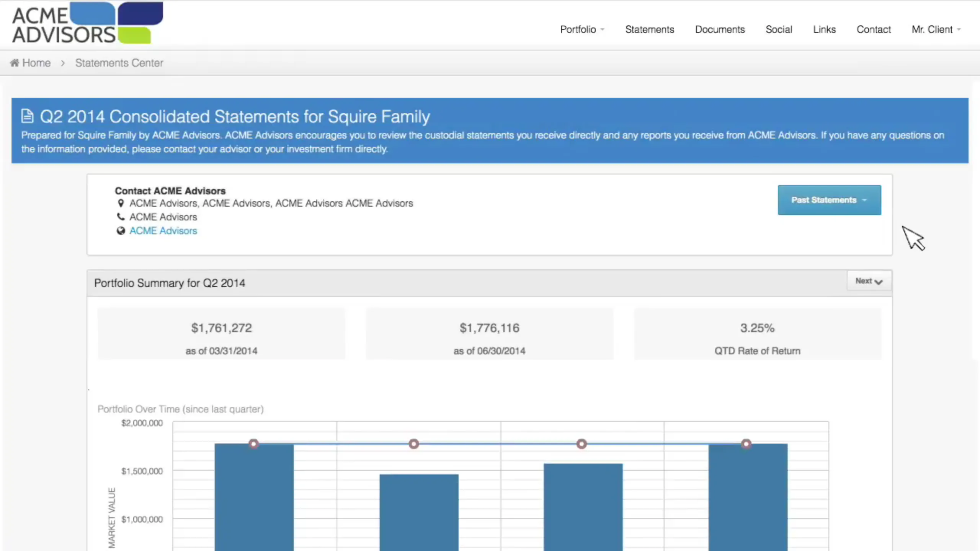Click the document icon beside the Q2 2014 title

[28, 116]
